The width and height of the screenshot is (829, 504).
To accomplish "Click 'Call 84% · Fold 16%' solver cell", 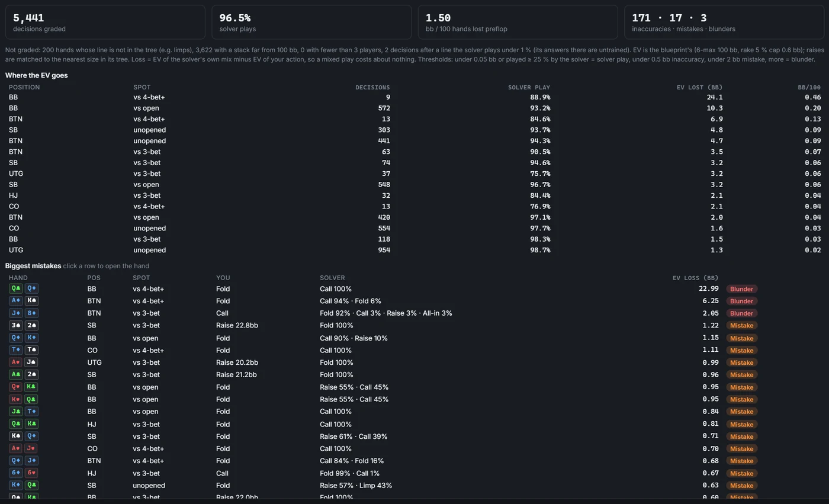I will (x=352, y=461).
